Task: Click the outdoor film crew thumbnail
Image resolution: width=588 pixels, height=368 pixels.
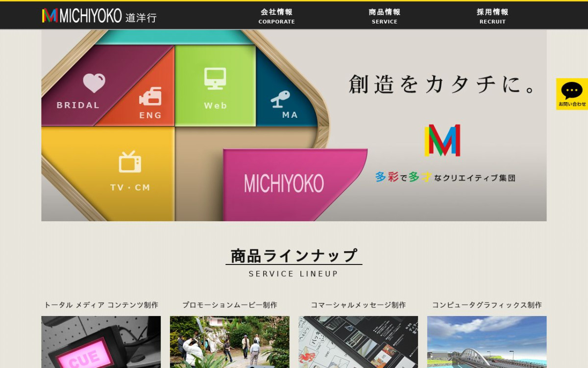Action: tap(230, 342)
